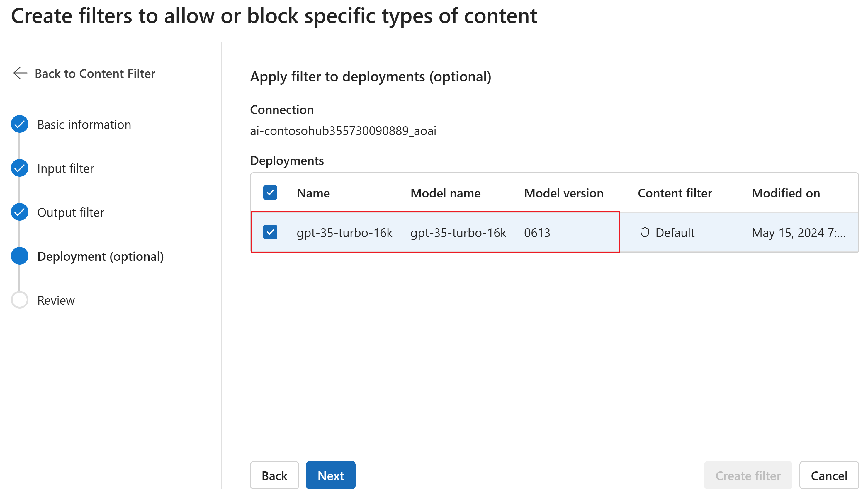This screenshot has width=868, height=494.
Task: Go to the Review step
Action: (56, 300)
